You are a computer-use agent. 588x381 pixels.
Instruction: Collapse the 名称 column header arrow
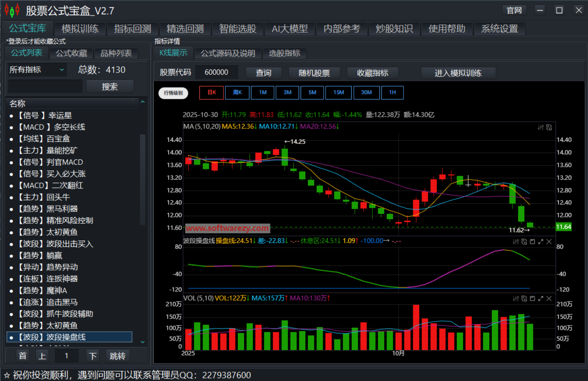click(x=142, y=102)
